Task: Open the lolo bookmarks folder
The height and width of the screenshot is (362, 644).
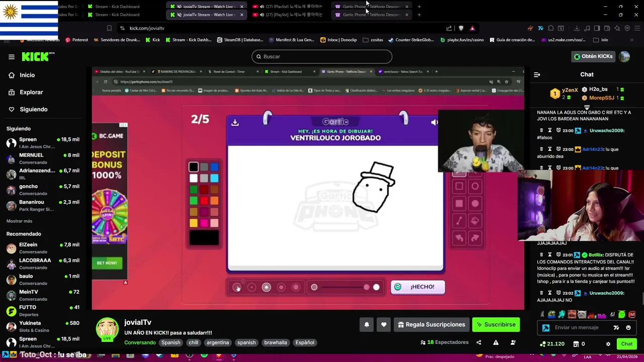Action: [600, 40]
